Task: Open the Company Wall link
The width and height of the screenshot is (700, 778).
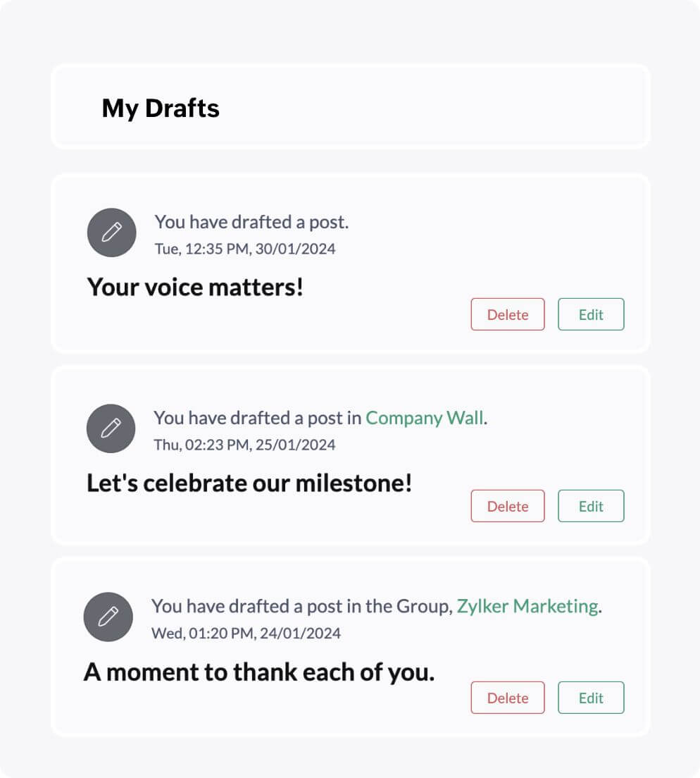Action: (424, 418)
